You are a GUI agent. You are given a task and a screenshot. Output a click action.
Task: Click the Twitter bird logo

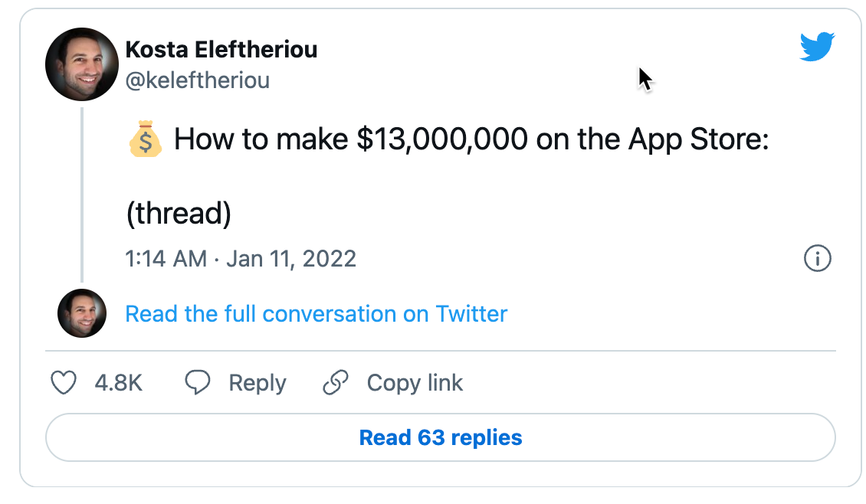[816, 47]
